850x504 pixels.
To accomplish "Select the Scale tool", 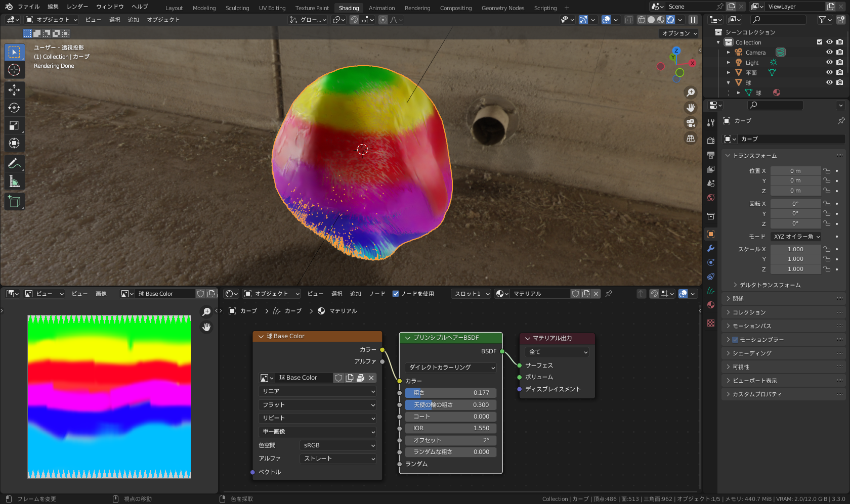I will (x=14, y=125).
